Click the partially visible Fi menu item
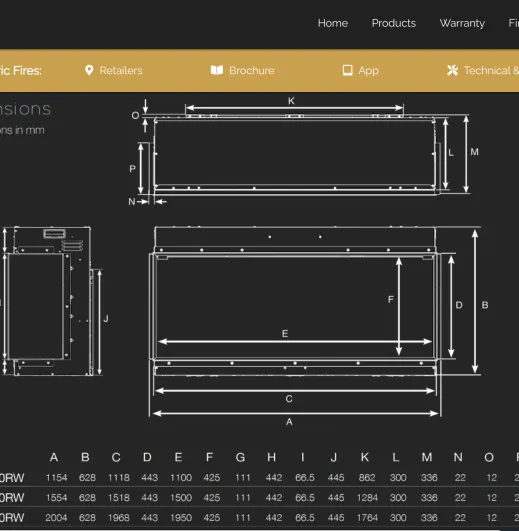Image resolution: width=519 pixels, height=531 pixels. click(x=514, y=23)
